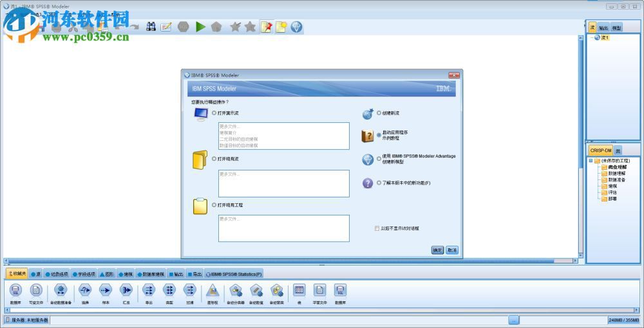Image resolution: width=644 pixels, height=328 pixels.
Task: Click the binoculars find icon in toolbar
Action: 151,27
